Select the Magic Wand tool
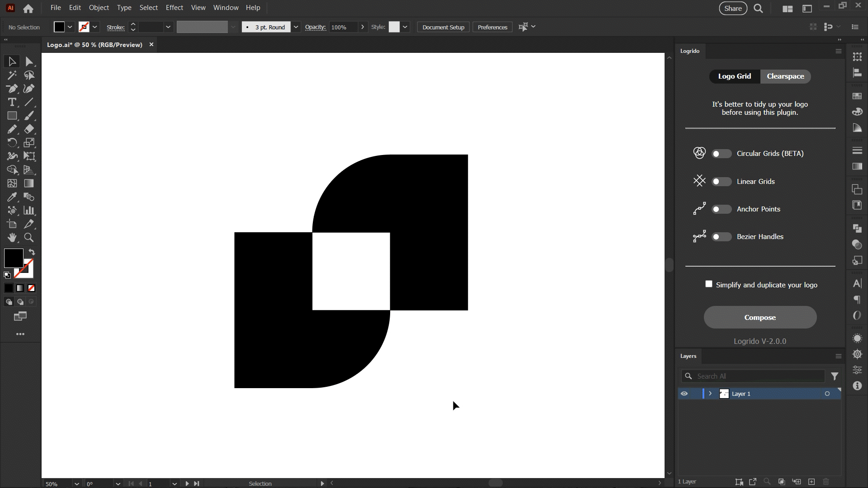This screenshot has height=488, width=868. 12,75
